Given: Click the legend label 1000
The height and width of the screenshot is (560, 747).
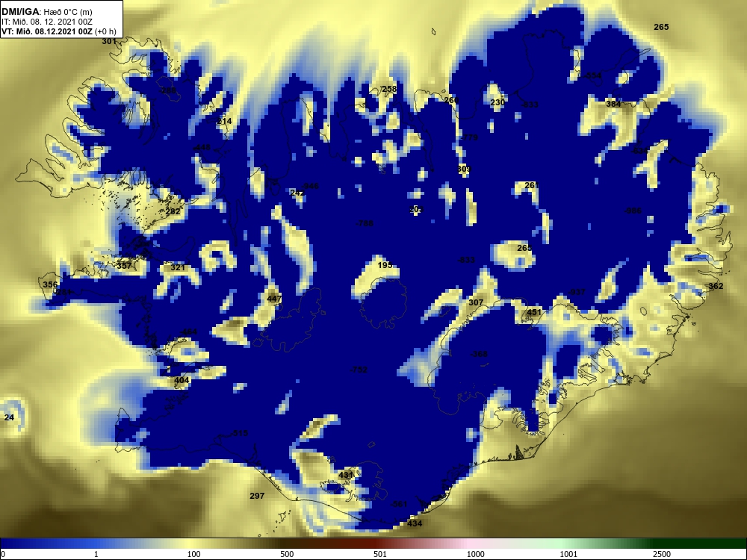Looking at the screenshot, I should [x=475, y=554].
